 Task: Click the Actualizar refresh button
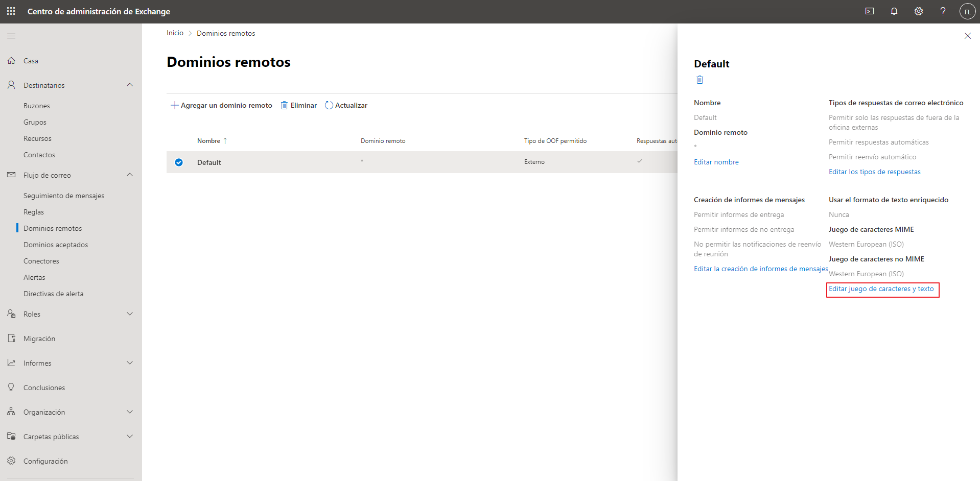(346, 105)
